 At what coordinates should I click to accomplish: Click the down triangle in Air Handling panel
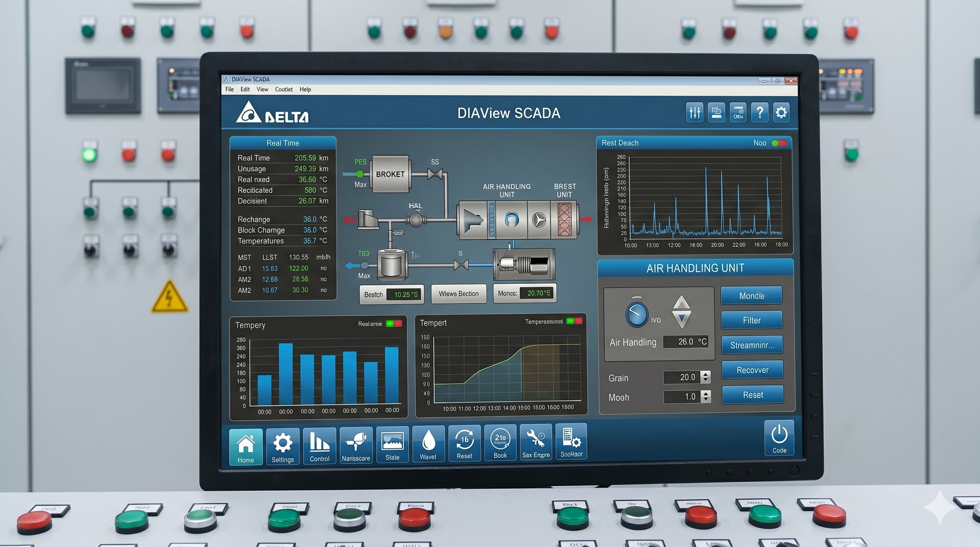[682, 319]
